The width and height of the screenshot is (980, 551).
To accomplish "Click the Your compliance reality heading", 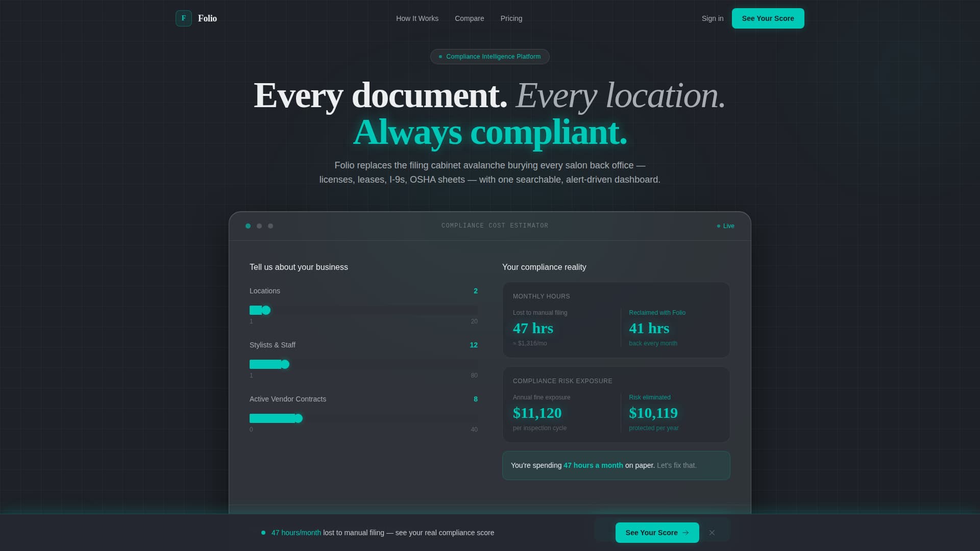I will coord(544,267).
